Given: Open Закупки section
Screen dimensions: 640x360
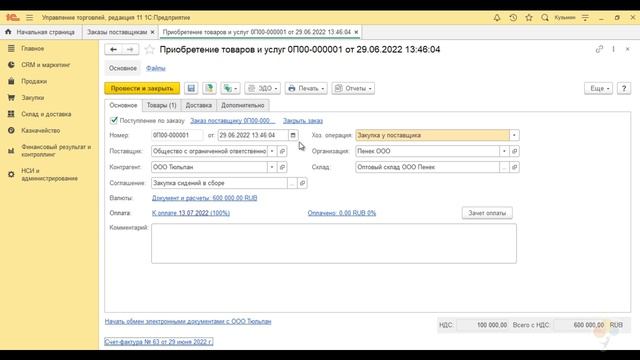Looking at the screenshot, I should pos(33,98).
